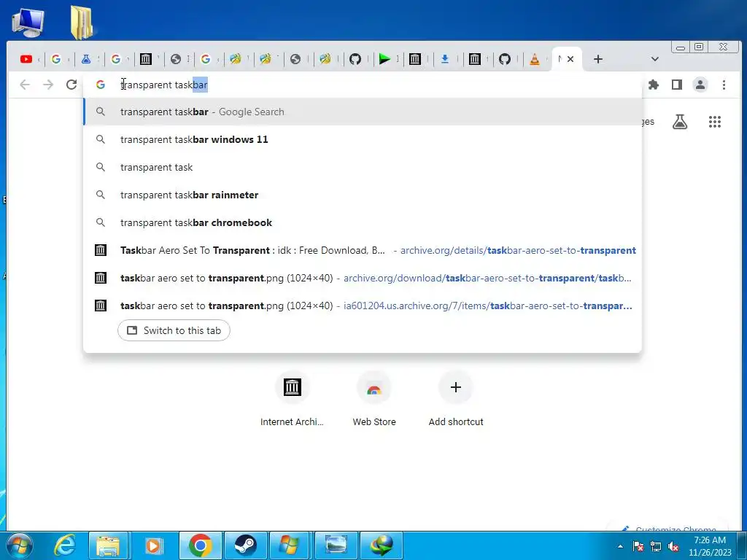The width and height of the screenshot is (747, 560).
Task: Select 'transparent taskbar windows 11' suggestion
Action: (x=363, y=139)
